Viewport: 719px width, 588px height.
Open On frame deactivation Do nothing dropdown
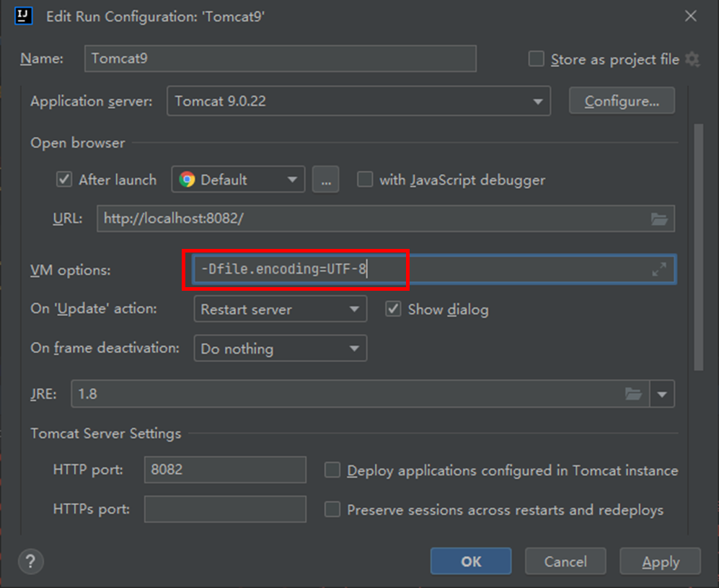pyautogui.click(x=280, y=348)
